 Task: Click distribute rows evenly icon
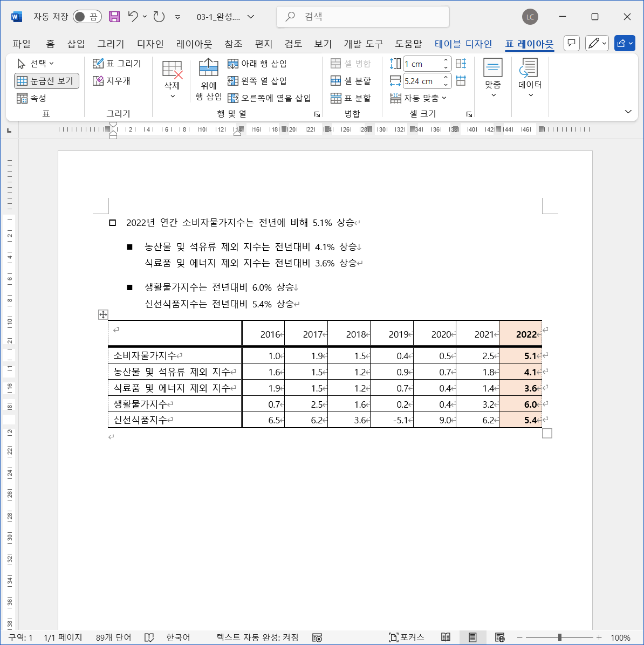click(461, 63)
